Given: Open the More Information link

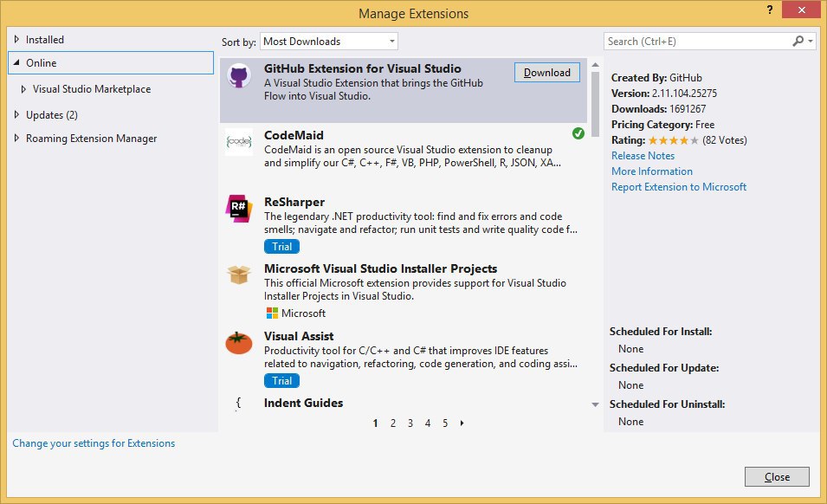Looking at the screenshot, I should coord(652,171).
